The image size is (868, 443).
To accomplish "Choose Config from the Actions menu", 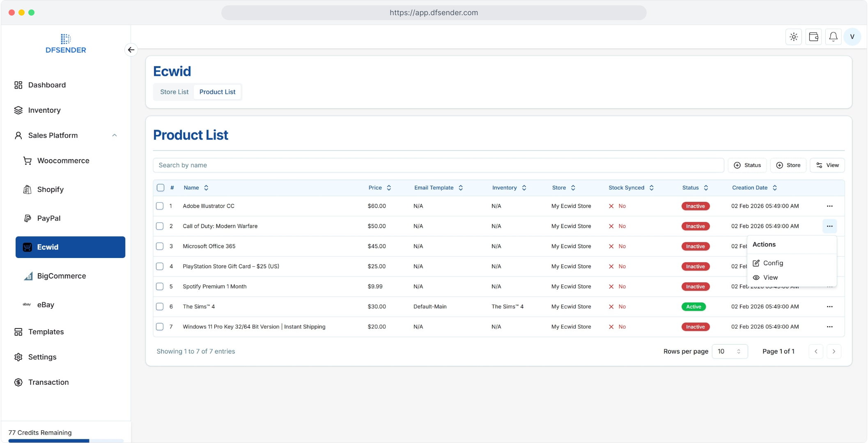I will coord(773,263).
